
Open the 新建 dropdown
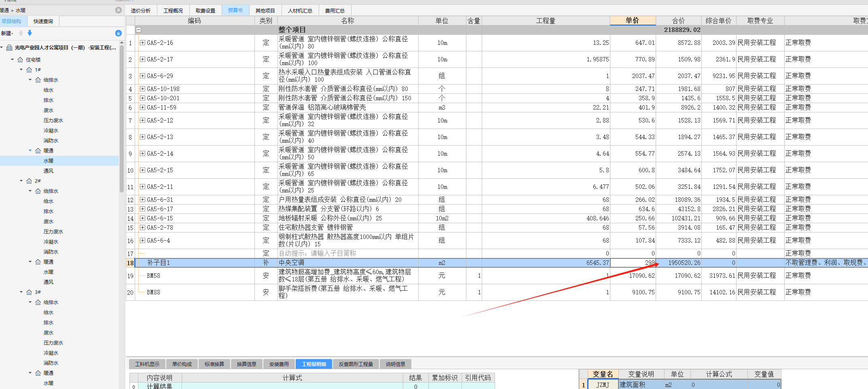pos(7,33)
